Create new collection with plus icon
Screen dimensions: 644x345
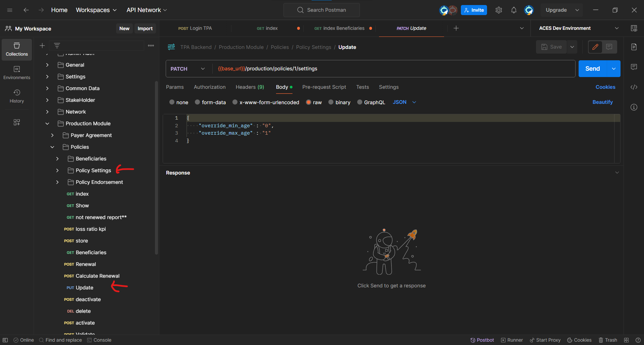click(x=42, y=46)
